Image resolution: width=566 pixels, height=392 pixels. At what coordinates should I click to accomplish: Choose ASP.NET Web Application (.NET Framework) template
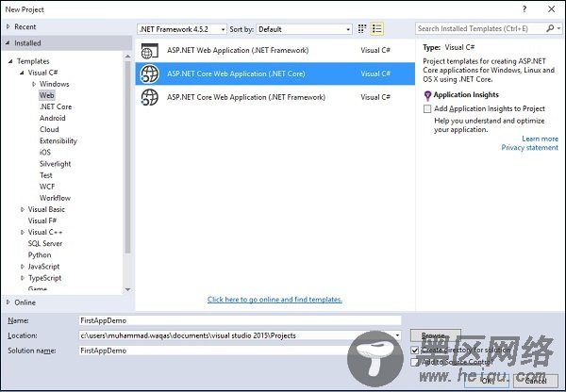click(x=275, y=51)
